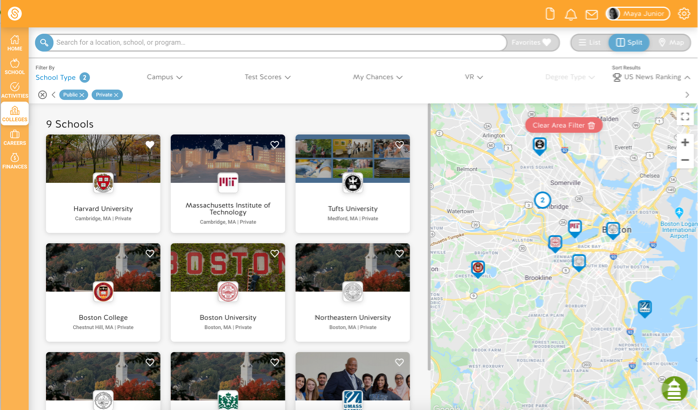The width and height of the screenshot is (698, 410).
Task: Go to Careers in the sidebar
Action: click(x=15, y=137)
